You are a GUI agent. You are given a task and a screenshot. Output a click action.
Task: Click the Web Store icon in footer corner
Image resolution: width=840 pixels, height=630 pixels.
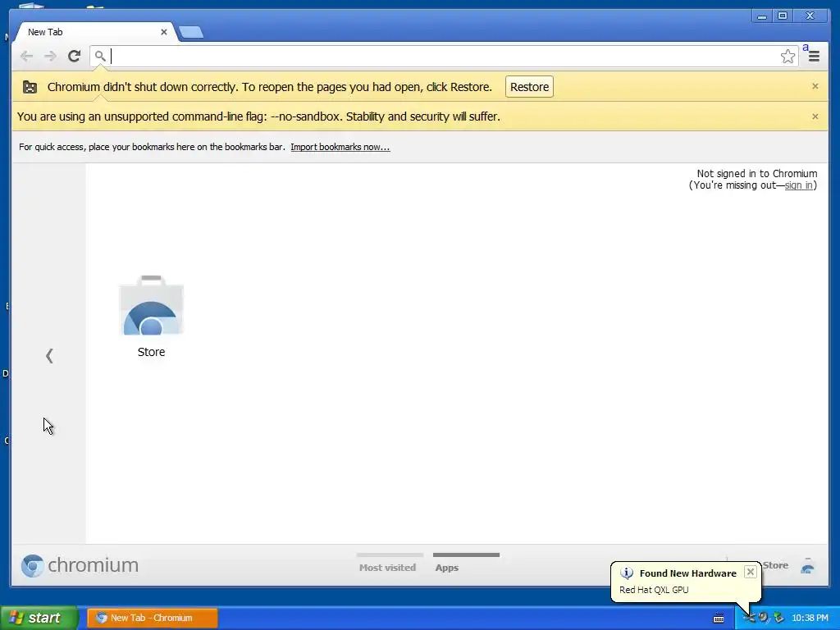[x=807, y=566]
